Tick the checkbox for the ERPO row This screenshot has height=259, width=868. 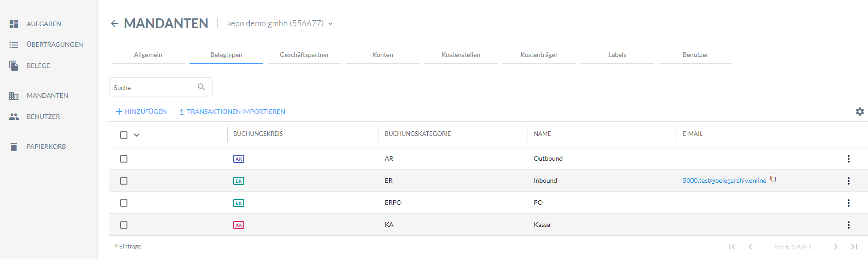pos(124,203)
